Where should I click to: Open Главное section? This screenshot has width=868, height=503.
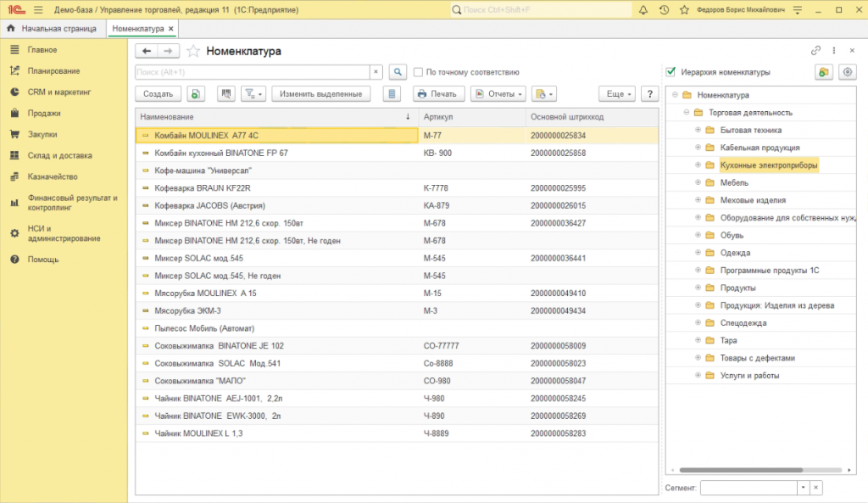[42, 50]
